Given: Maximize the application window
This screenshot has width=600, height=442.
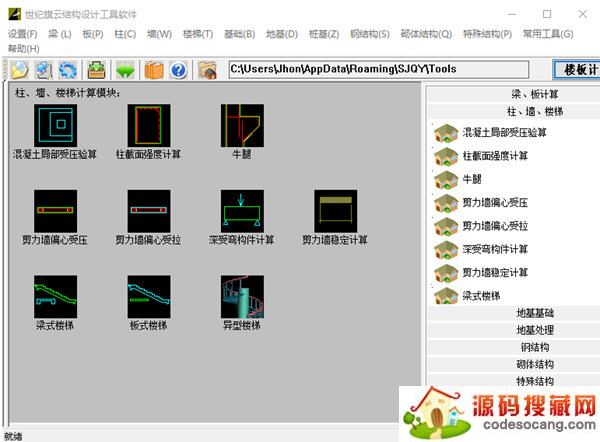Looking at the screenshot, I should (x=547, y=14).
